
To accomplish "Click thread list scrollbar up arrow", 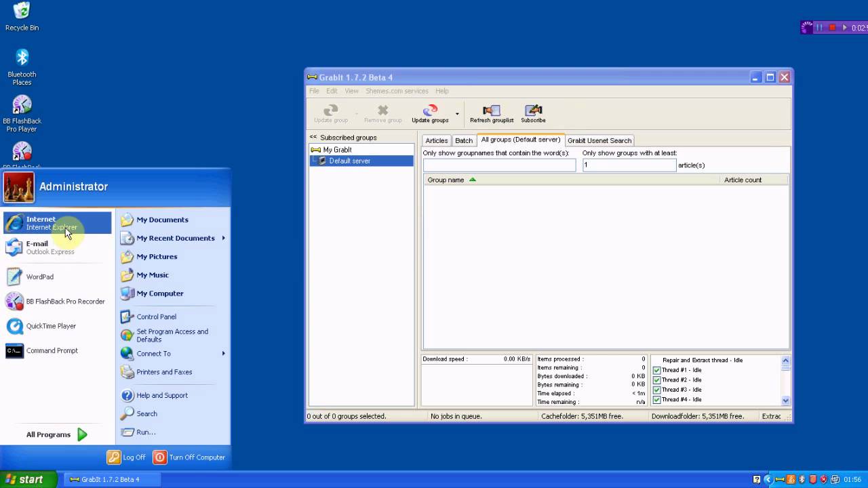I will coord(785,361).
